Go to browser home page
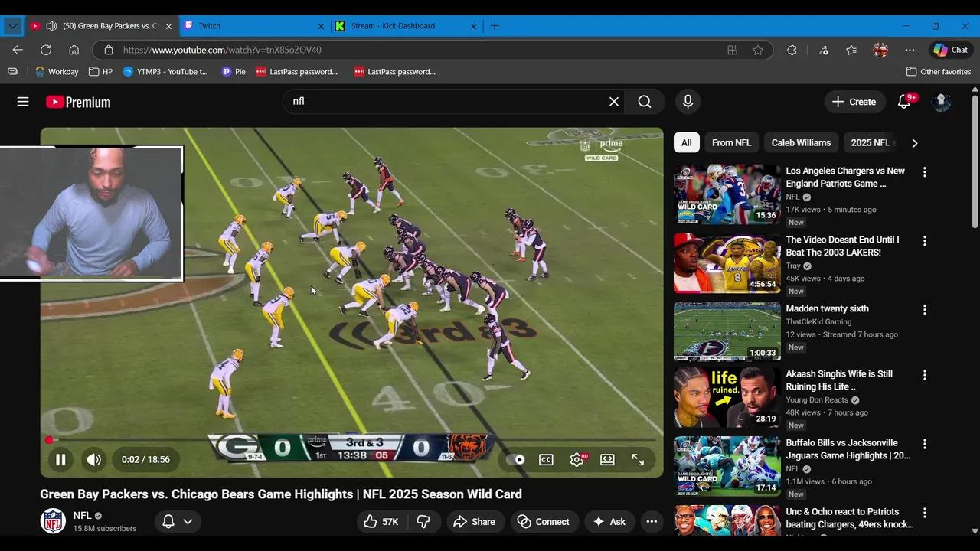Screen dimensions: 980x551 tap(73, 50)
